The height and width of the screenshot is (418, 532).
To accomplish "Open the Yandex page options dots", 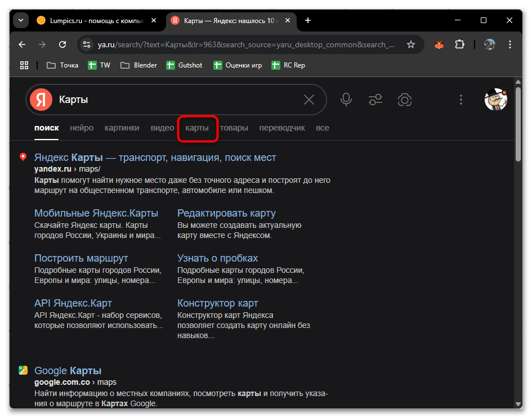I will pos(461,100).
